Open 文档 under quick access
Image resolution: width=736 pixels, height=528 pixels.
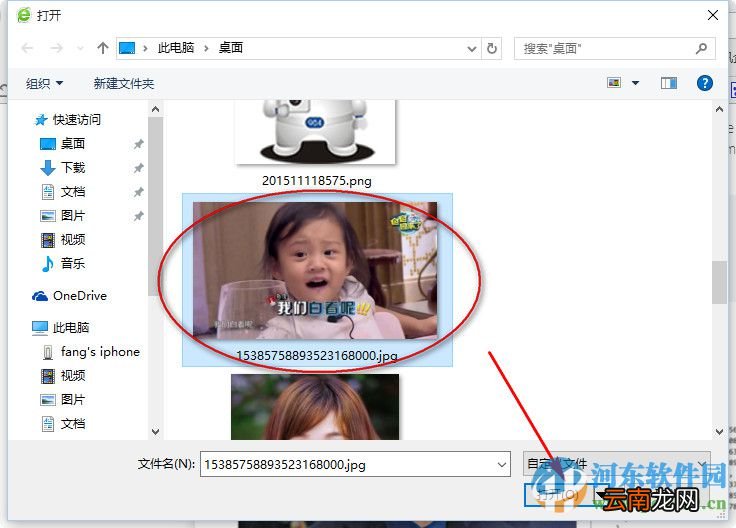62,191
